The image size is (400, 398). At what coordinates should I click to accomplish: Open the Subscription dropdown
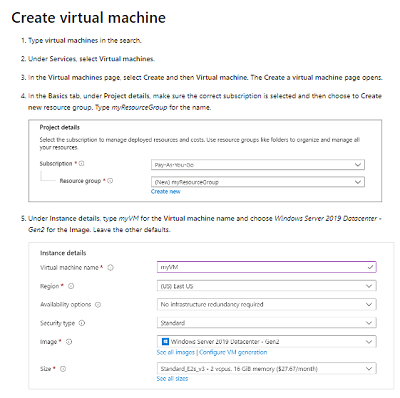258,165
